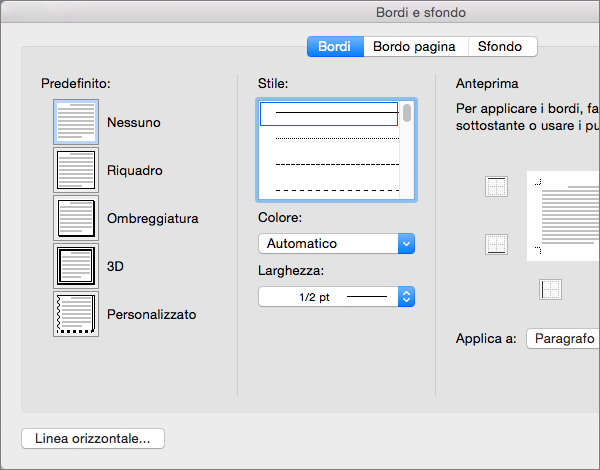Image resolution: width=600 pixels, height=470 pixels.
Task: Switch to the Bordi tab
Action: click(x=335, y=47)
